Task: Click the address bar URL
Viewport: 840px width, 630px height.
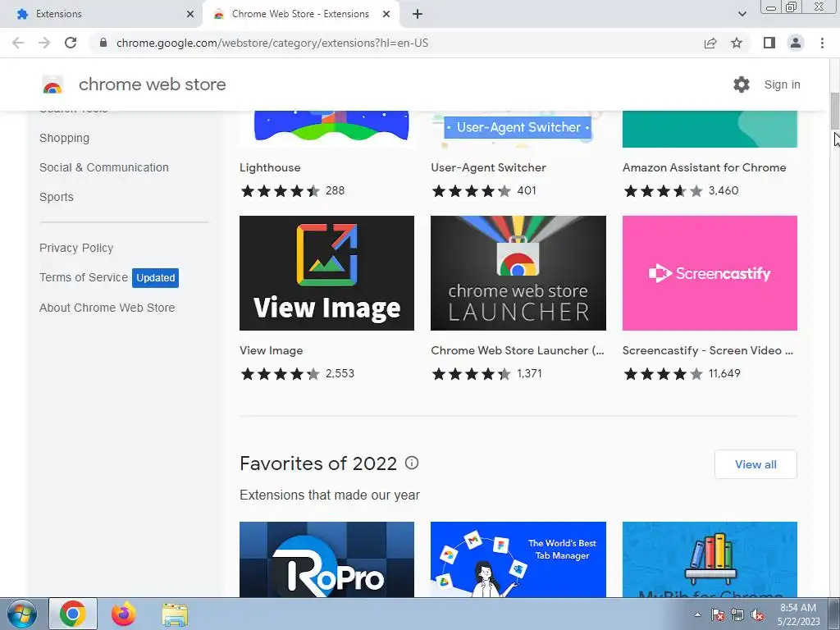Action: (272, 43)
